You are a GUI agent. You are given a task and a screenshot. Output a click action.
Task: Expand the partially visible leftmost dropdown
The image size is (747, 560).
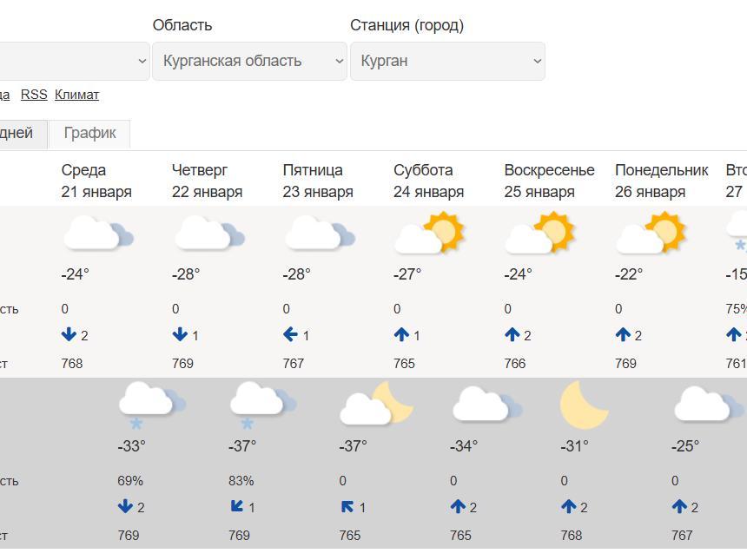(x=74, y=61)
